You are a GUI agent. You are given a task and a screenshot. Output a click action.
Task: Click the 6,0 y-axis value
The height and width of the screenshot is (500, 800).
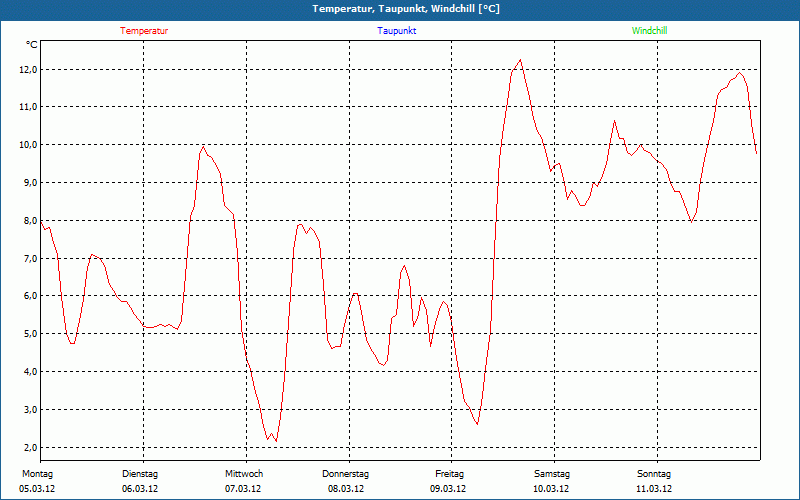point(30,295)
